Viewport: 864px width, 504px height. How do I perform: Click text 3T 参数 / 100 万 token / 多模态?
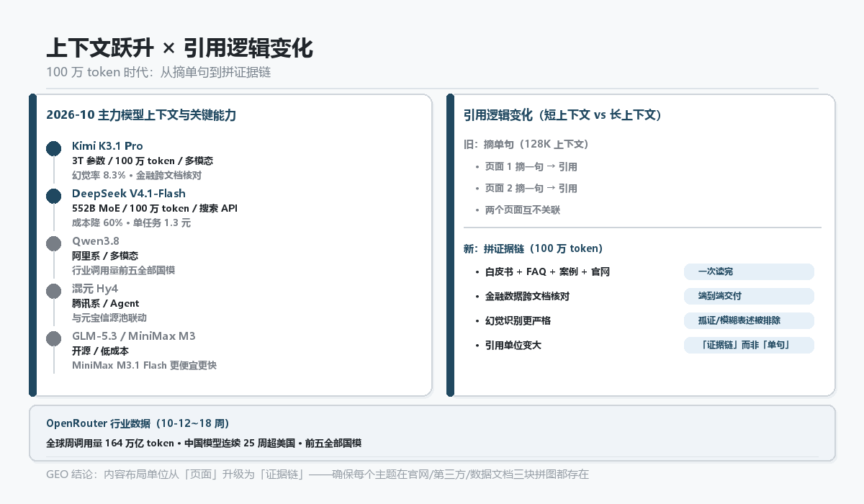pos(143,161)
